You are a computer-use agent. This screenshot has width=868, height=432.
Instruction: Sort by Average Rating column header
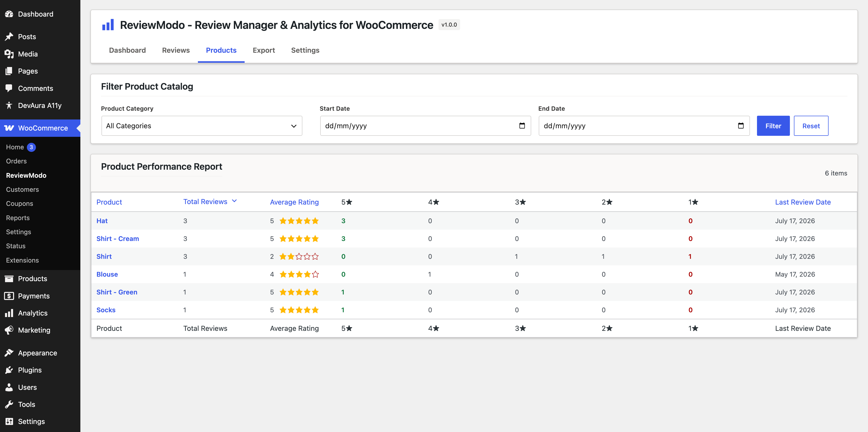point(294,202)
